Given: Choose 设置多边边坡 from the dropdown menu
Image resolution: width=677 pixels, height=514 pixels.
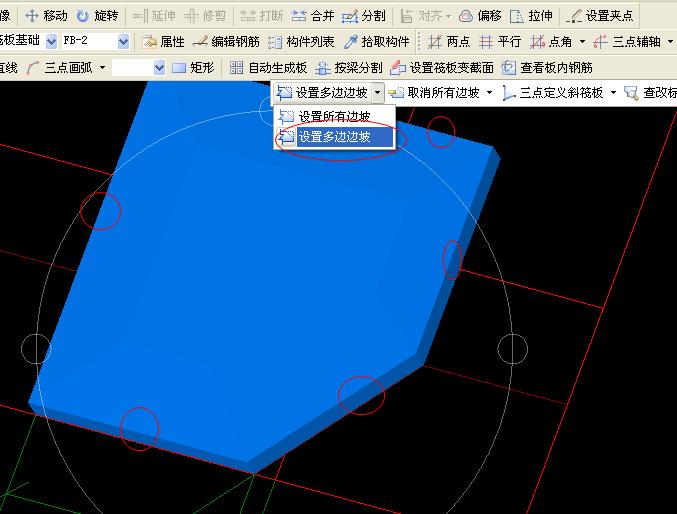Looking at the screenshot, I should pyautogui.click(x=334, y=137).
